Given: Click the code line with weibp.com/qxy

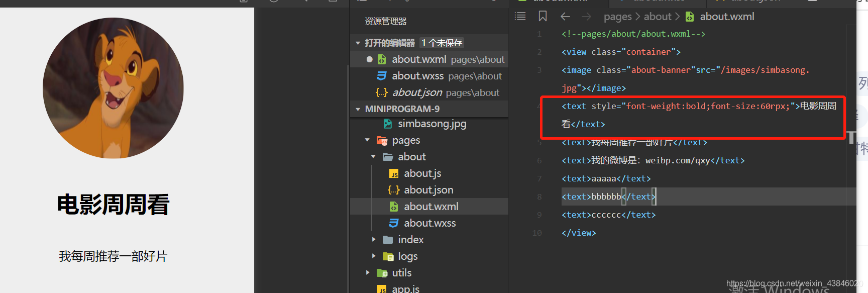Looking at the screenshot, I should tap(653, 160).
